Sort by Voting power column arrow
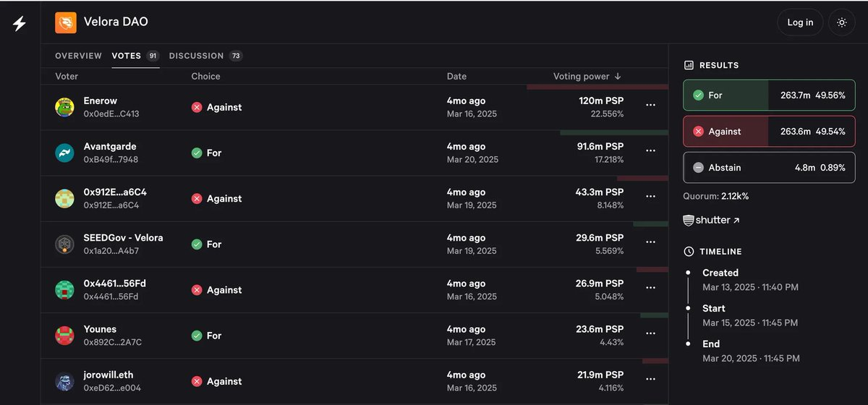This screenshot has height=405, width=868. (x=618, y=76)
